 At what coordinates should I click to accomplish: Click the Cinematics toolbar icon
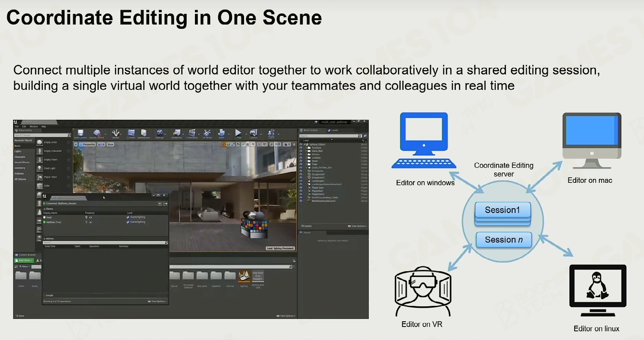tap(192, 134)
